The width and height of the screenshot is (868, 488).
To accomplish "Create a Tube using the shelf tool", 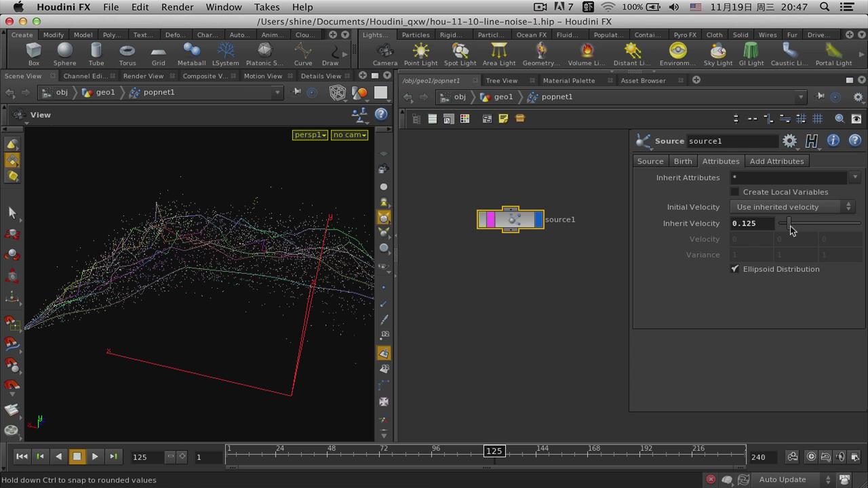I will (x=96, y=54).
